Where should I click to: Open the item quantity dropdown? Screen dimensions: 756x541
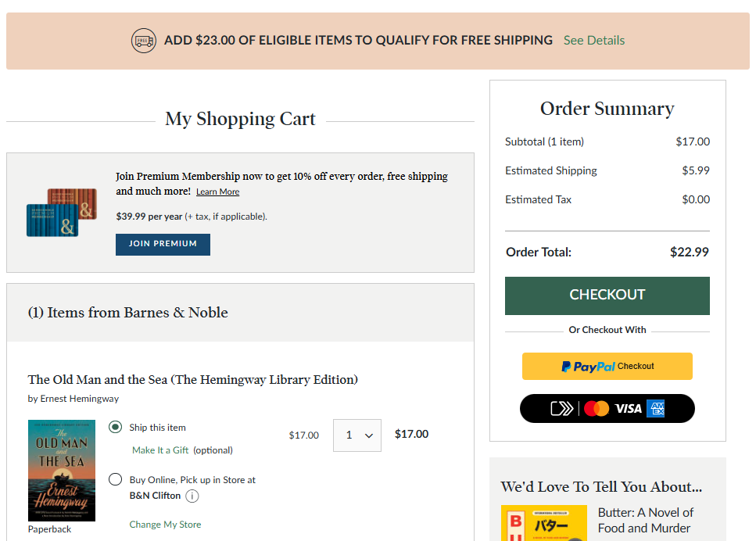(357, 435)
